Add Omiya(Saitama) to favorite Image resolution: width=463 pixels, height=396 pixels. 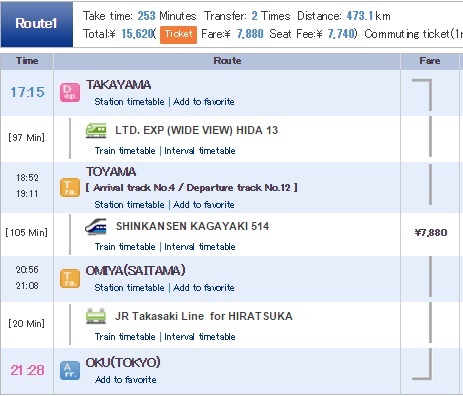click(204, 288)
